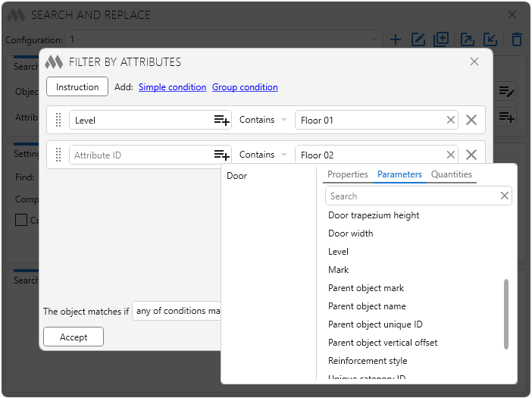Click the delete configuration trash icon

coord(517,39)
